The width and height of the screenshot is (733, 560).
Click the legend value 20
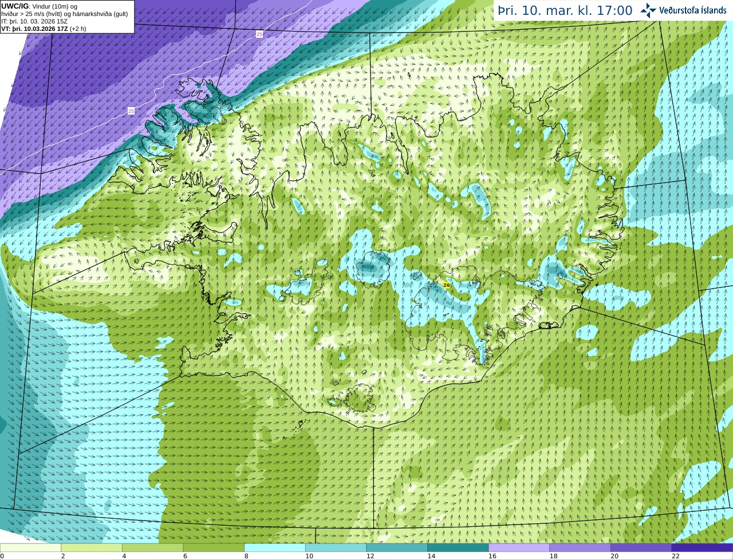click(x=614, y=556)
